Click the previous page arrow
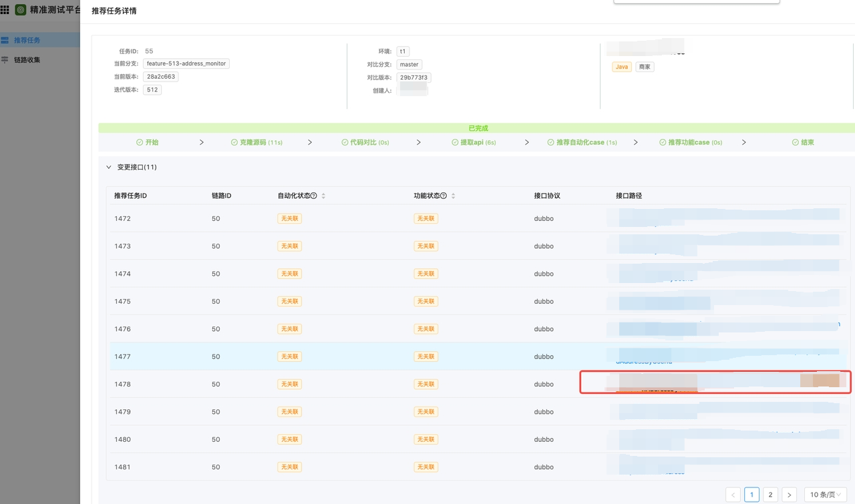Viewport: 855px width, 504px height. [733, 495]
